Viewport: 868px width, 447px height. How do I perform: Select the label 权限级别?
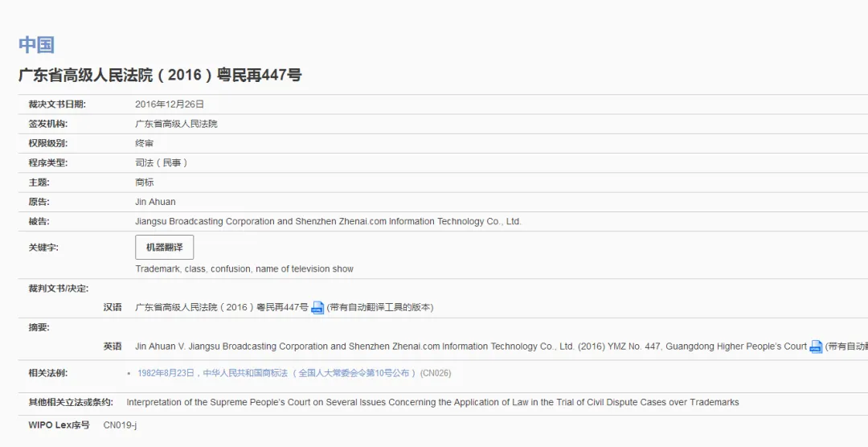[48, 143]
